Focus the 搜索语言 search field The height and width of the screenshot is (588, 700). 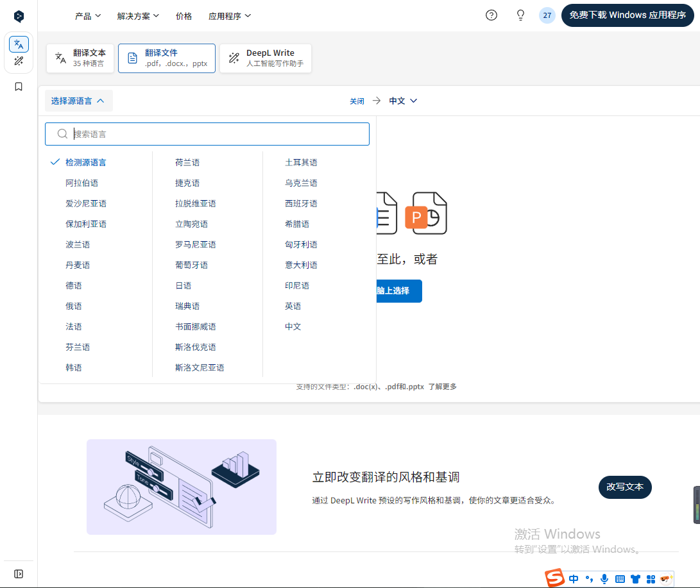(207, 134)
